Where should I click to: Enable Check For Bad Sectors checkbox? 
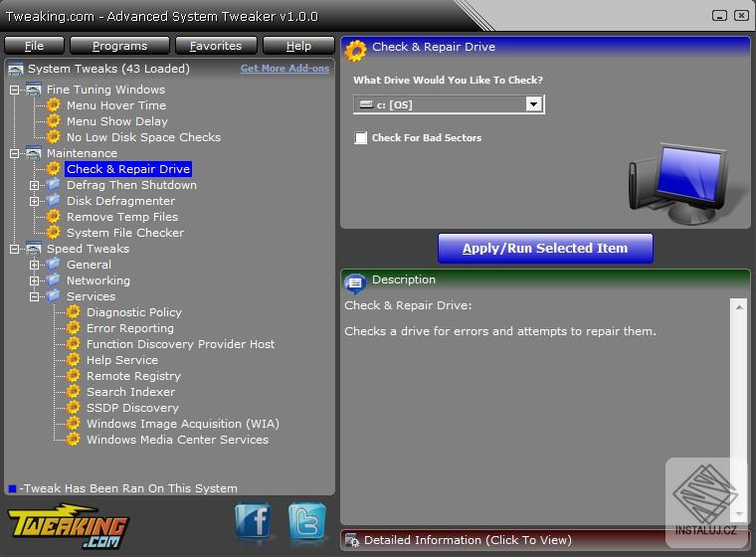coord(360,138)
